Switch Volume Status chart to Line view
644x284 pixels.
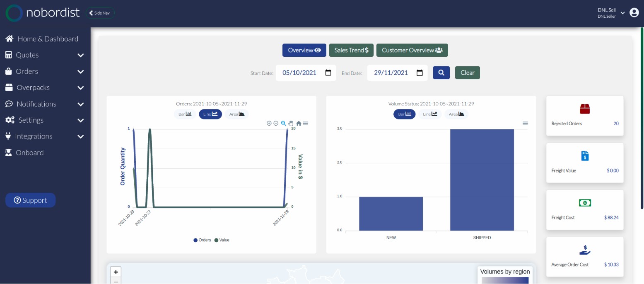coord(430,114)
